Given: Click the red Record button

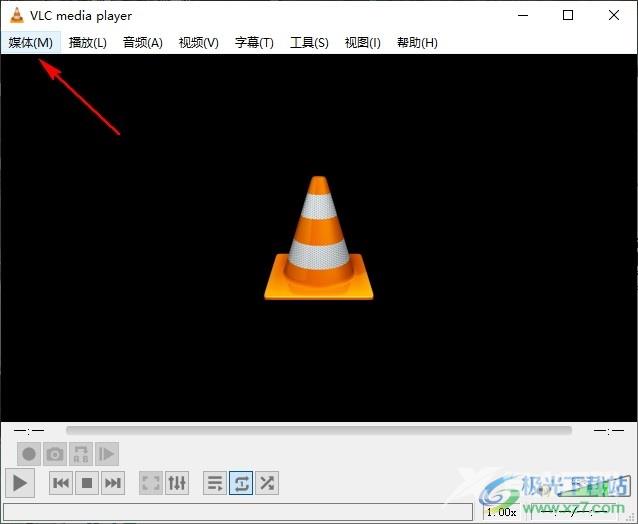Looking at the screenshot, I should click(x=29, y=454).
